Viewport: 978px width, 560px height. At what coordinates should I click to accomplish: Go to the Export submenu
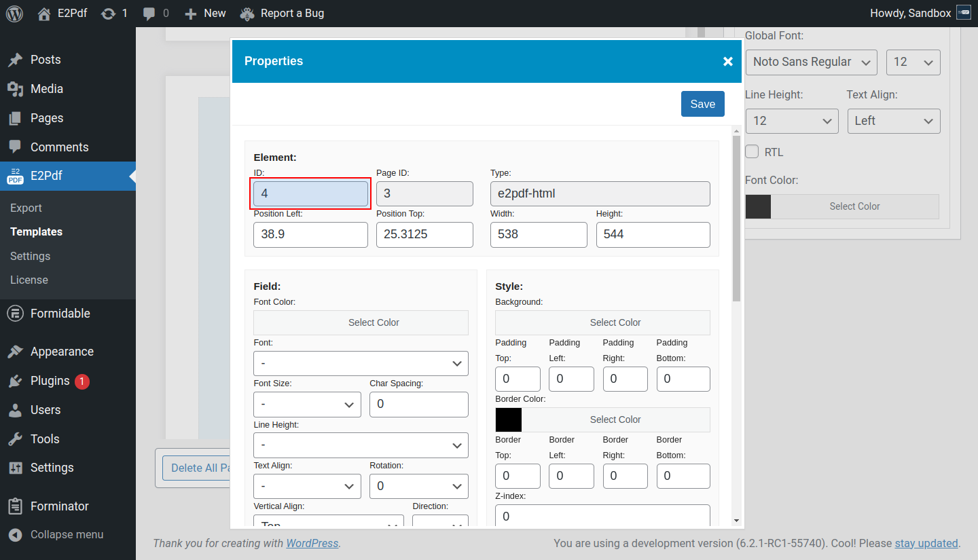pyautogui.click(x=26, y=208)
